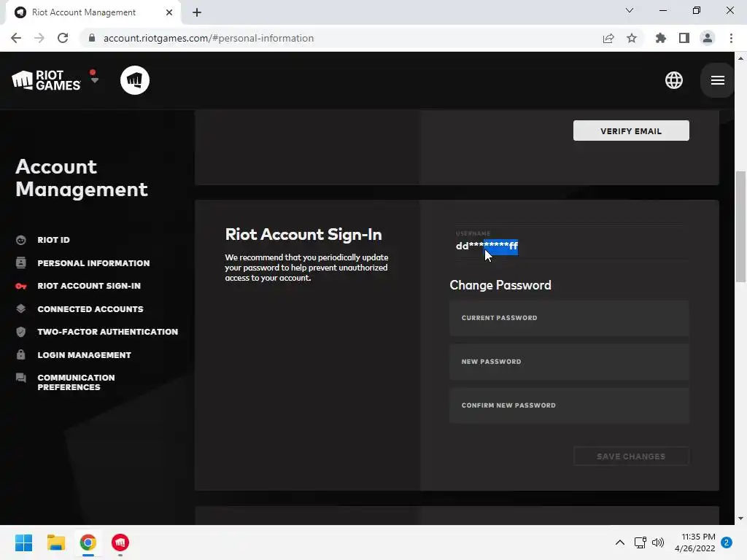Image resolution: width=747 pixels, height=560 pixels.
Task: Click the Personal Information card icon
Action: coord(21,262)
